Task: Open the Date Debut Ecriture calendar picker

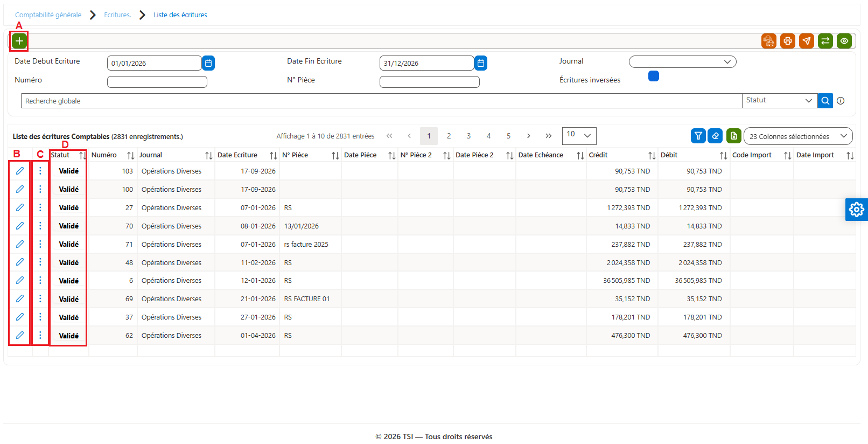Action: pyautogui.click(x=208, y=63)
